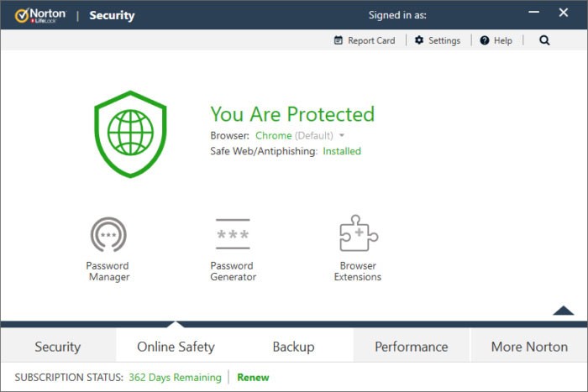Click the Norton LifeLock logo
Image resolution: width=588 pixels, height=392 pixels.
[41, 15]
